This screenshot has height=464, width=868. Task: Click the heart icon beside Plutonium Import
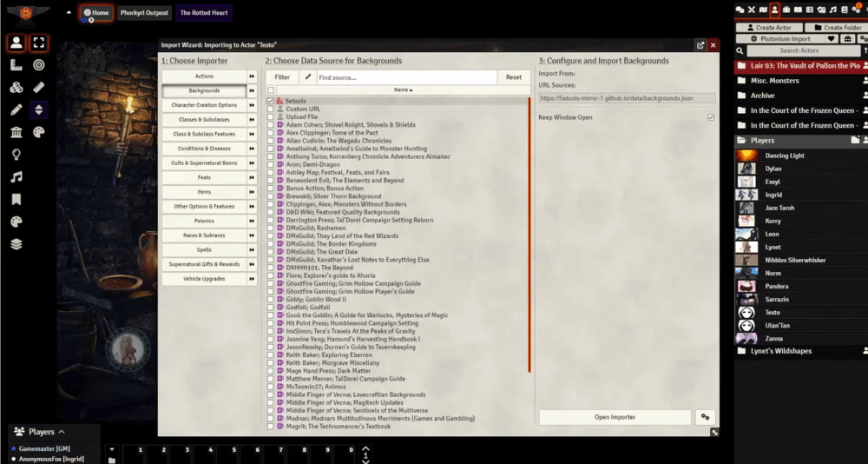pos(831,39)
